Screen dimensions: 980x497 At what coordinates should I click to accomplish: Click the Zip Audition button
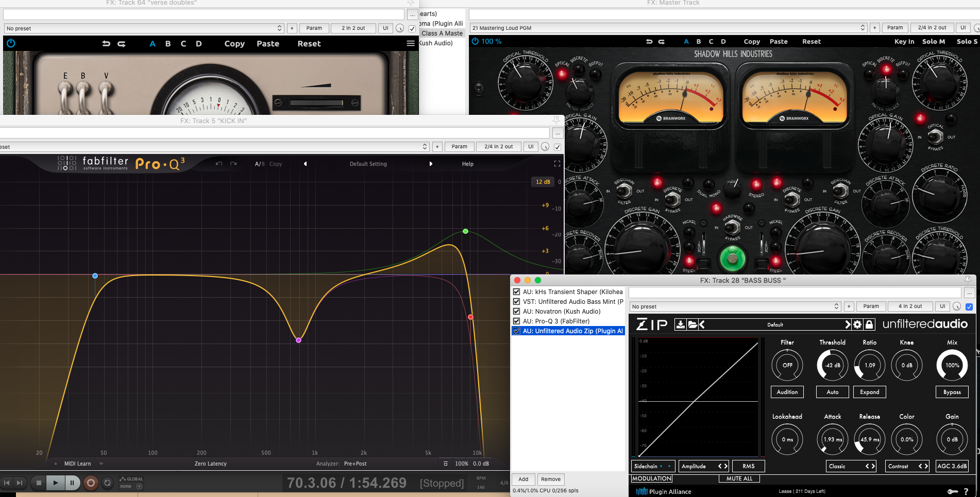(x=787, y=392)
